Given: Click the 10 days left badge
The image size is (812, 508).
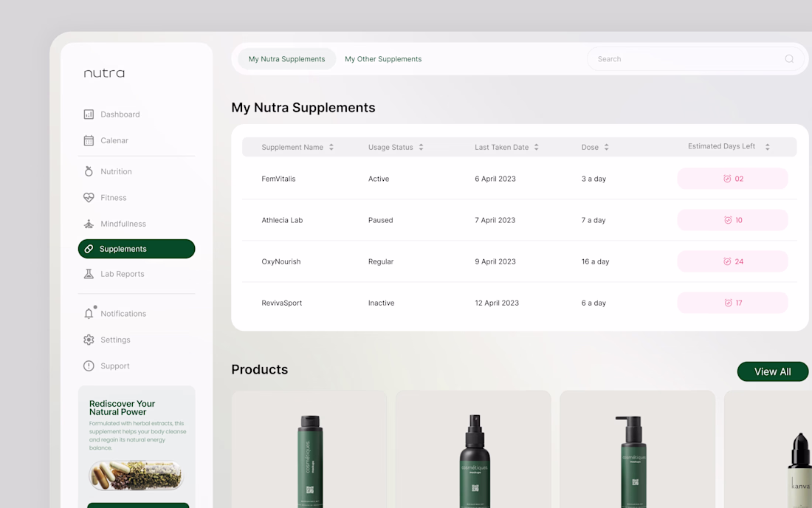Looking at the screenshot, I should [733, 220].
